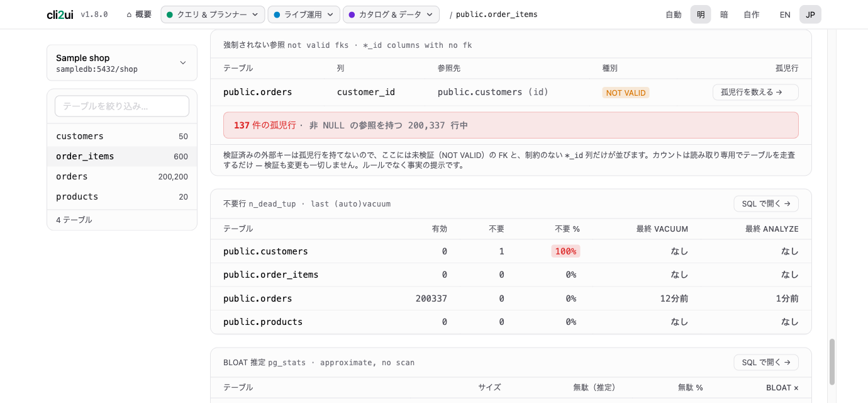Image resolution: width=868 pixels, height=403 pixels.
Task: Click the public.order_items breadcrumb
Action: (497, 14)
